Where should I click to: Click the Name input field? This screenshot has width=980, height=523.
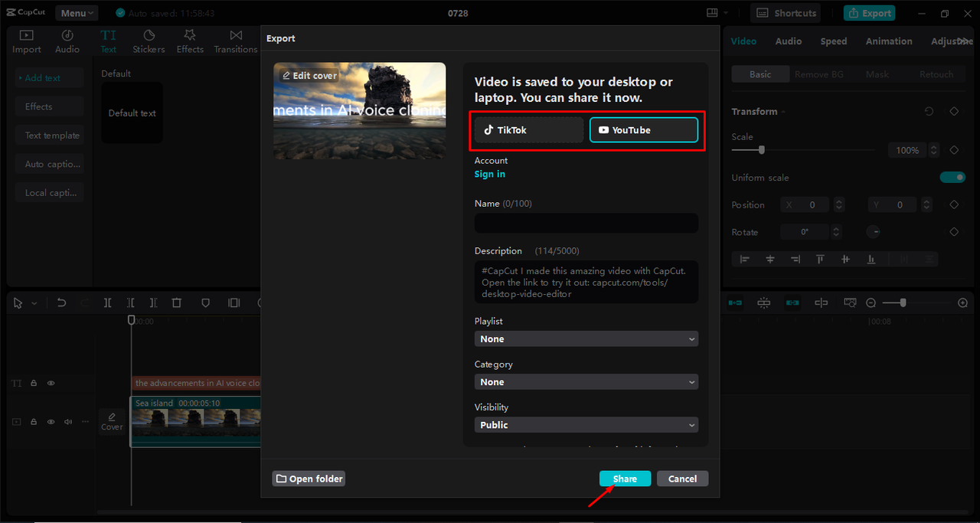point(586,223)
